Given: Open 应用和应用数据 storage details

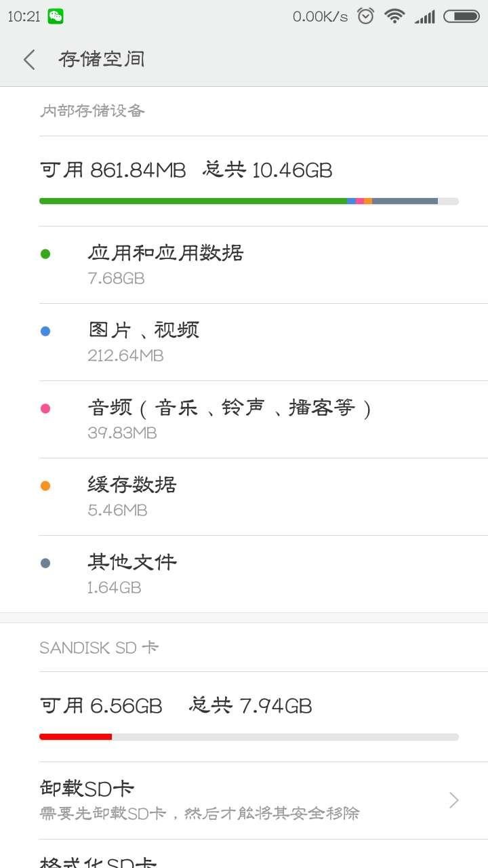Looking at the screenshot, I should click(244, 265).
